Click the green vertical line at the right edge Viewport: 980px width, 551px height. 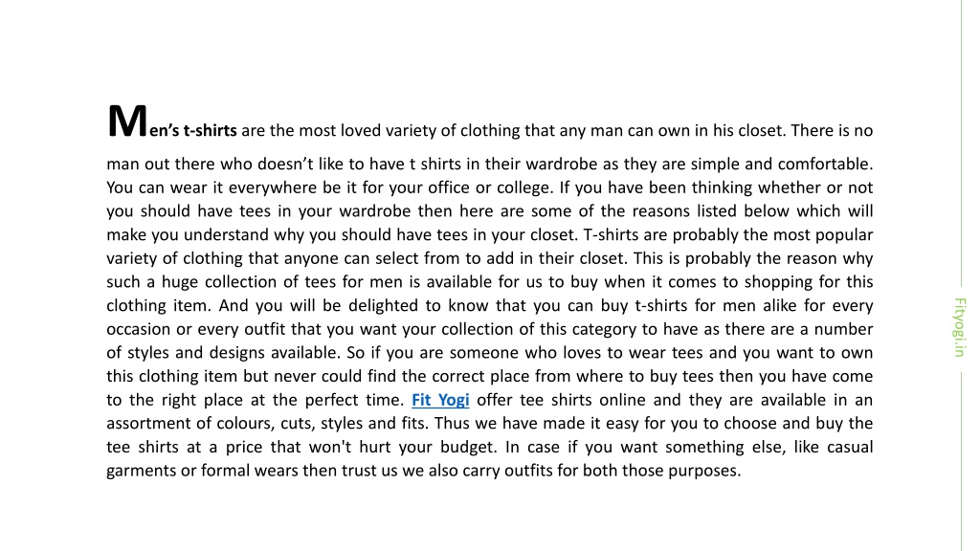961,143
